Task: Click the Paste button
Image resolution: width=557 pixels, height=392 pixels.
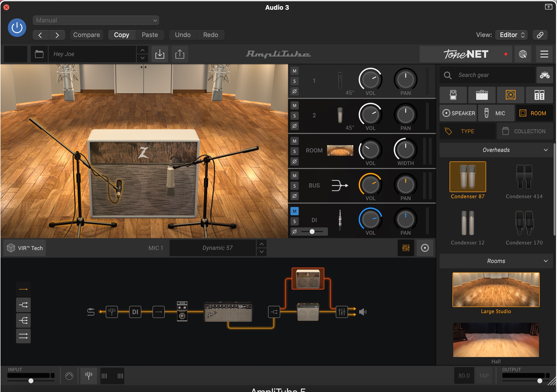Action: click(150, 35)
